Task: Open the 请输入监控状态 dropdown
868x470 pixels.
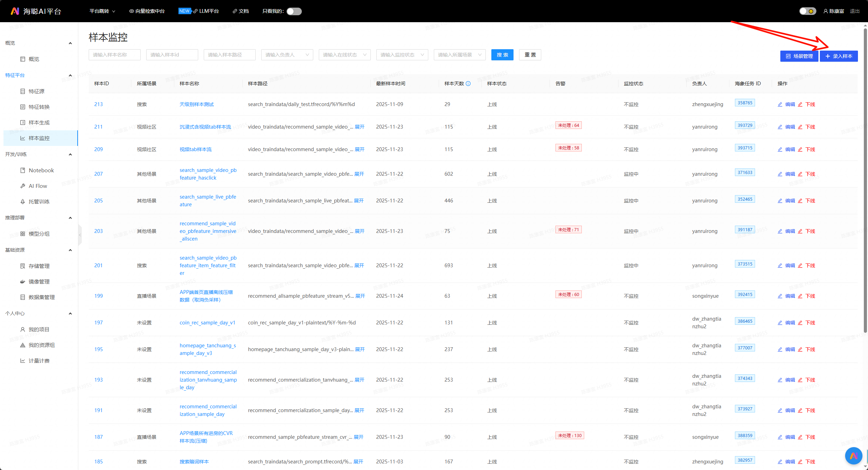Action: (402, 55)
